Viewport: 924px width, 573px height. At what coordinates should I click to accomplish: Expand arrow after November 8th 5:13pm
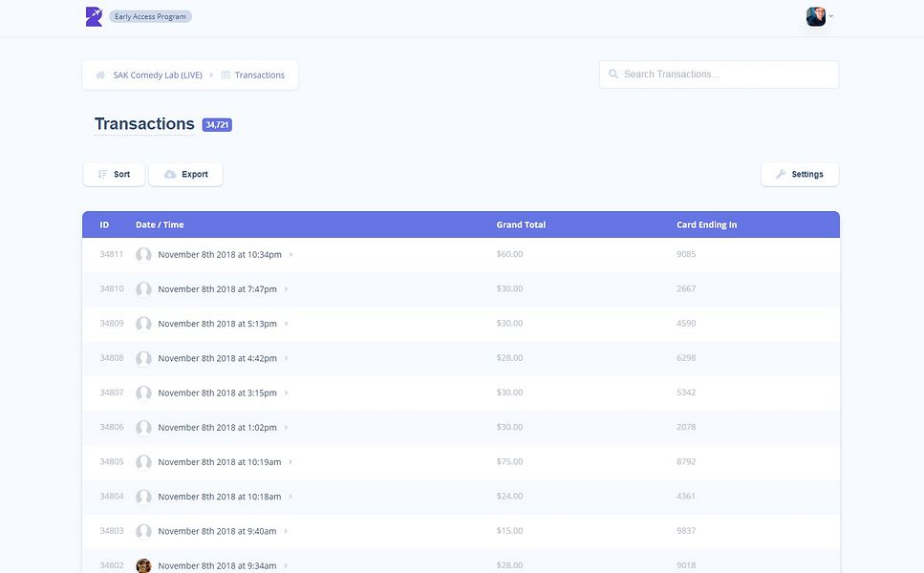pyautogui.click(x=287, y=324)
